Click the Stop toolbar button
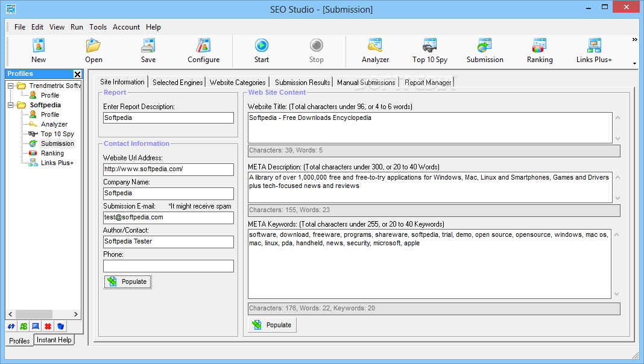 click(316, 51)
